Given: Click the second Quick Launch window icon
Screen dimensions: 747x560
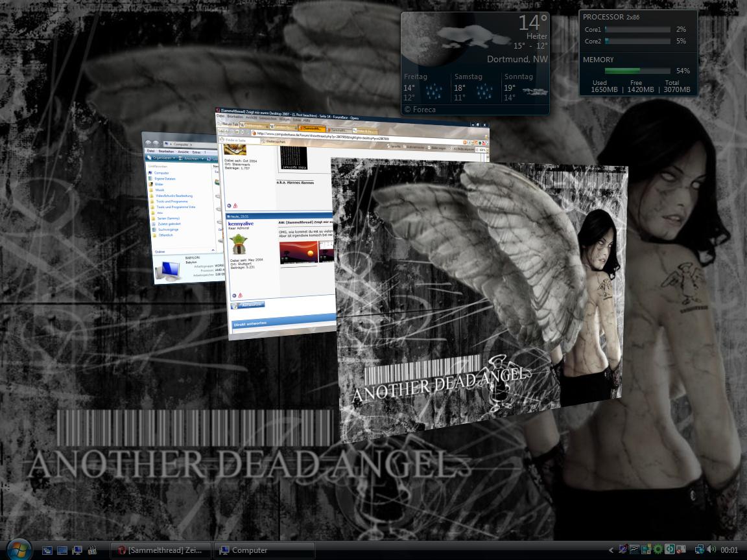Looking at the screenshot, I should (x=62, y=550).
